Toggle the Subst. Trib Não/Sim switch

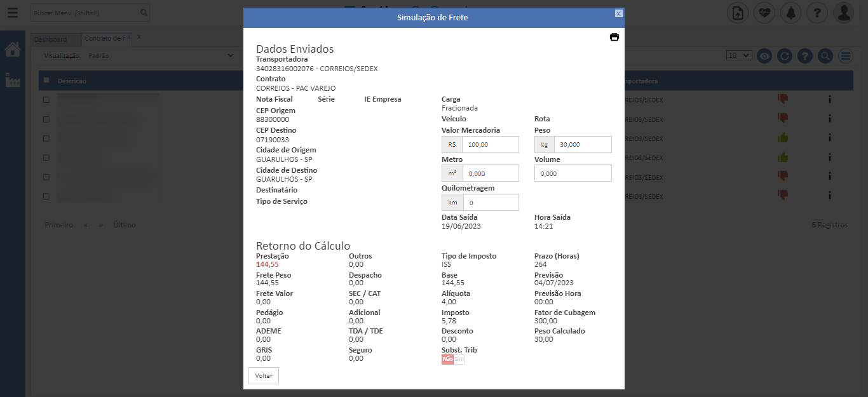tap(453, 360)
